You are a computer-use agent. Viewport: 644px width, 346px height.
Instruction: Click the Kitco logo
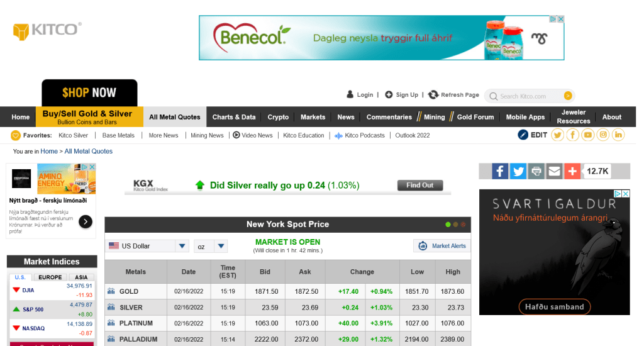(47, 30)
